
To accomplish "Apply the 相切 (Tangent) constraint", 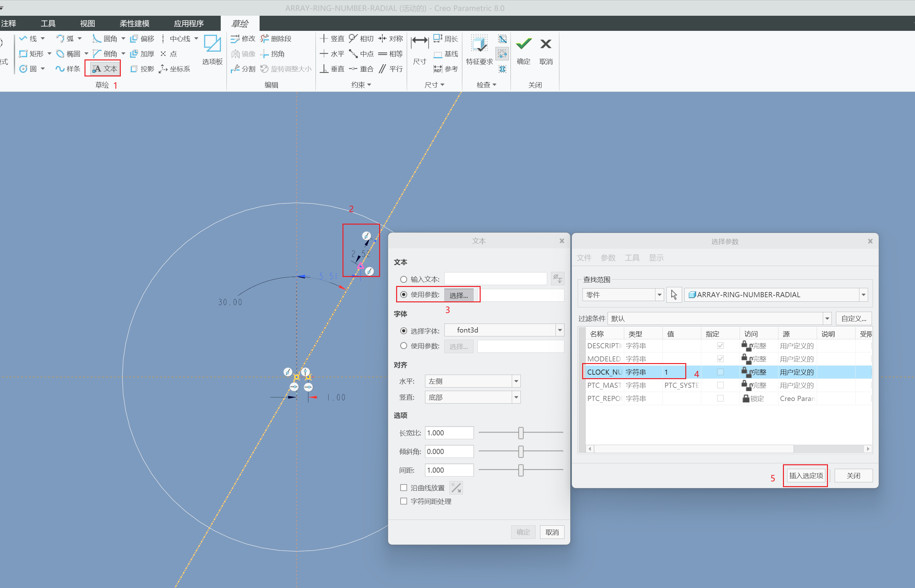I will tap(361, 39).
